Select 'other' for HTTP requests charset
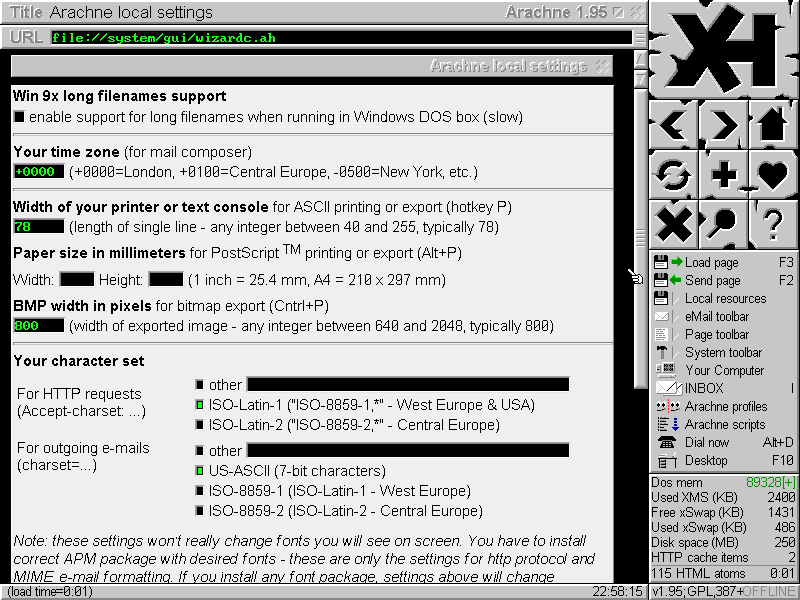 (199, 385)
